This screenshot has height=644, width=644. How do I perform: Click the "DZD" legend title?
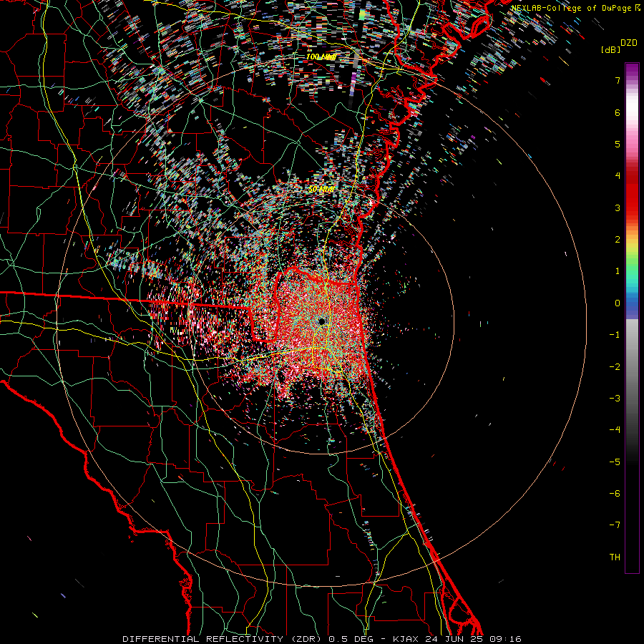pyautogui.click(x=628, y=43)
